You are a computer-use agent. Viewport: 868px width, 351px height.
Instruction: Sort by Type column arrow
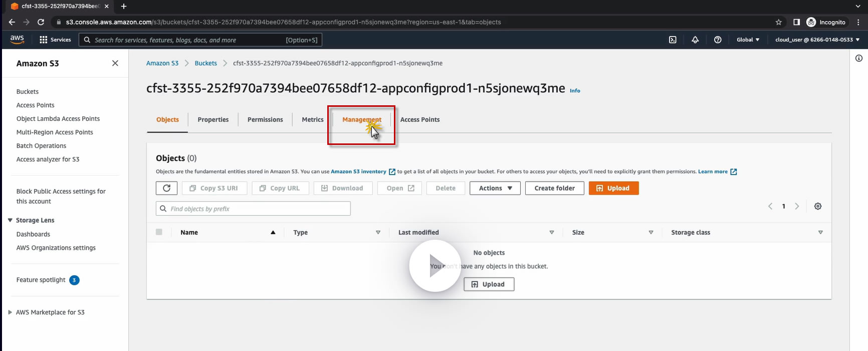[378, 232]
